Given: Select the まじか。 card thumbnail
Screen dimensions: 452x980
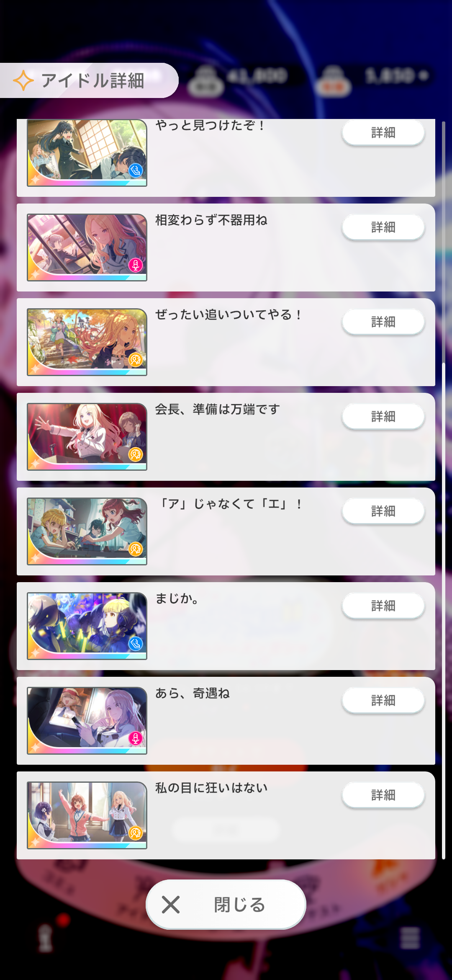Looking at the screenshot, I should (87, 626).
